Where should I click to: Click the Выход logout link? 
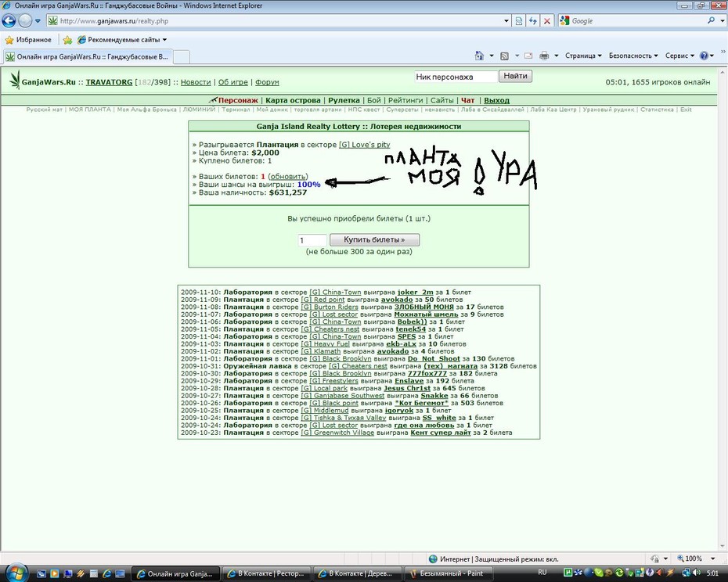click(497, 100)
